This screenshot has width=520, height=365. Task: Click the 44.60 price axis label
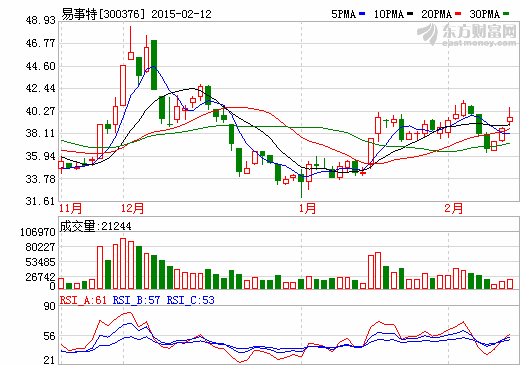40,66
